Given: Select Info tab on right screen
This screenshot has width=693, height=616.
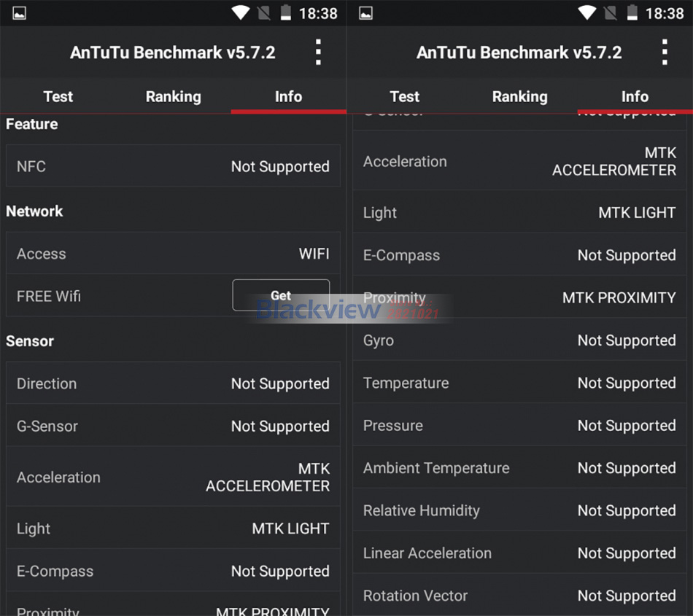Looking at the screenshot, I should [x=635, y=96].
